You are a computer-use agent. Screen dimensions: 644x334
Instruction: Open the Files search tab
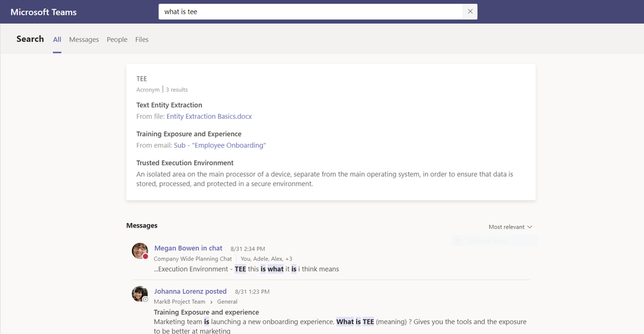[x=142, y=39]
